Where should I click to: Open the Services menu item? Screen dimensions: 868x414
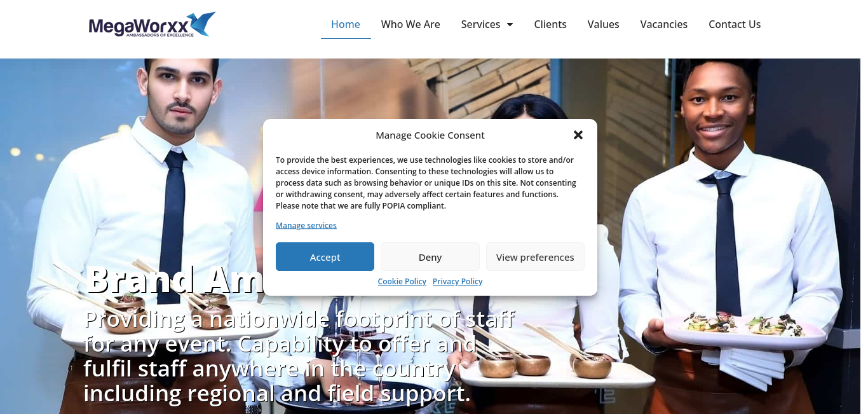(x=480, y=24)
